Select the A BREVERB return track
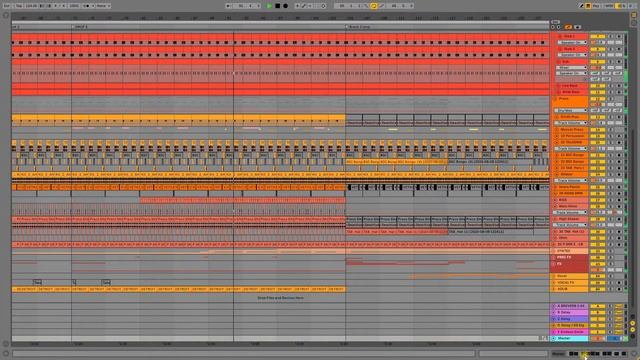The image size is (640, 360). click(570, 306)
